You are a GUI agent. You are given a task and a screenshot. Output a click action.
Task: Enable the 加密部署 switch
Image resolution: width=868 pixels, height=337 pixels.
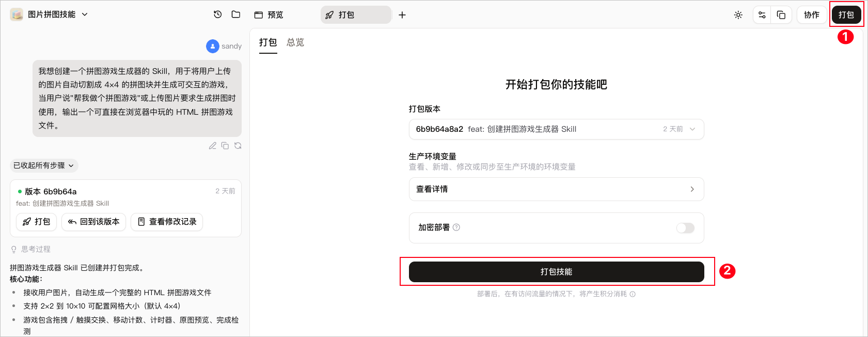tap(685, 228)
